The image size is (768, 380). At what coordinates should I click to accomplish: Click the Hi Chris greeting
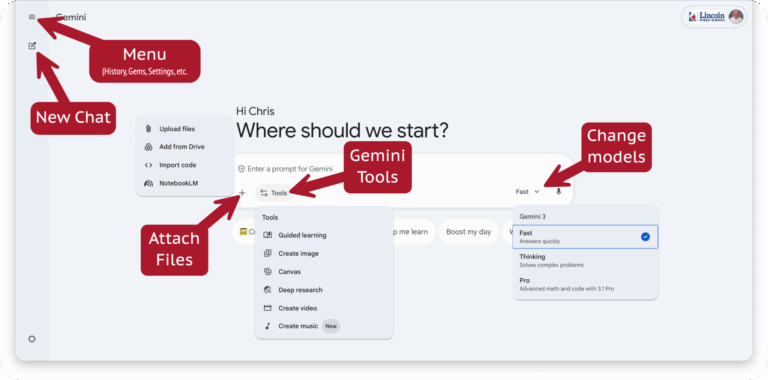[255, 111]
